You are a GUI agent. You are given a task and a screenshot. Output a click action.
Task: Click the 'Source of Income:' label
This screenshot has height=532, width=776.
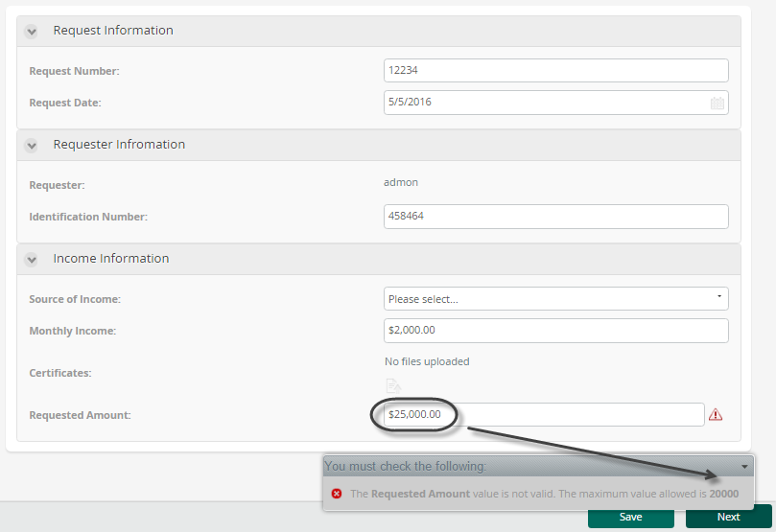(75, 299)
